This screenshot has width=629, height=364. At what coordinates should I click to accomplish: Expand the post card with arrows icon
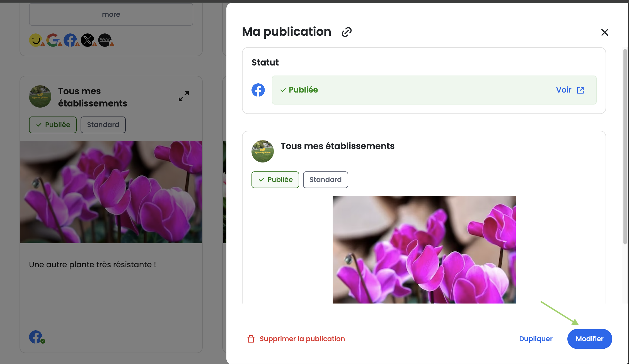click(184, 96)
